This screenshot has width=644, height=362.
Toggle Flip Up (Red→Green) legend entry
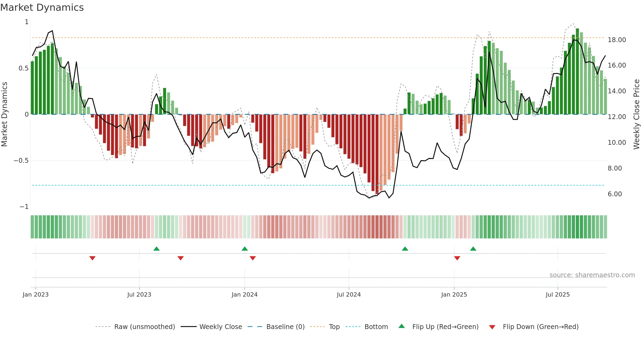(438, 327)
